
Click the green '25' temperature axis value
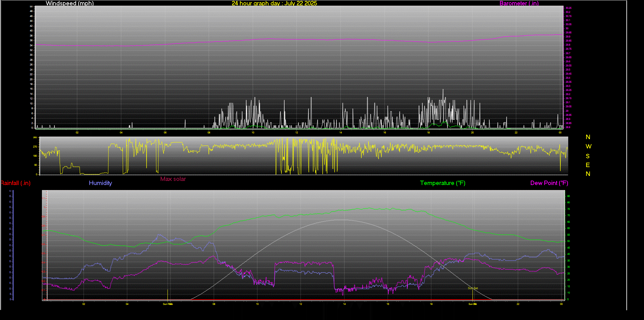(x=569, y=273)
